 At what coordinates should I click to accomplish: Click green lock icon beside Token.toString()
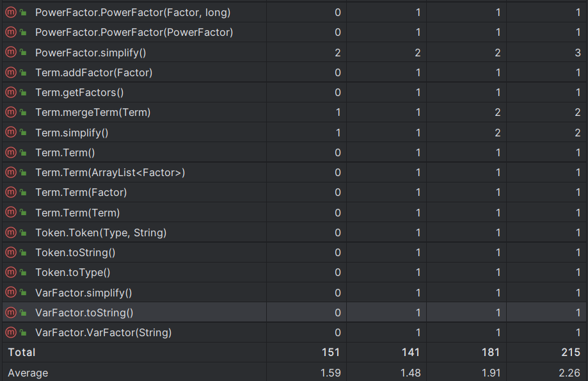23,253
